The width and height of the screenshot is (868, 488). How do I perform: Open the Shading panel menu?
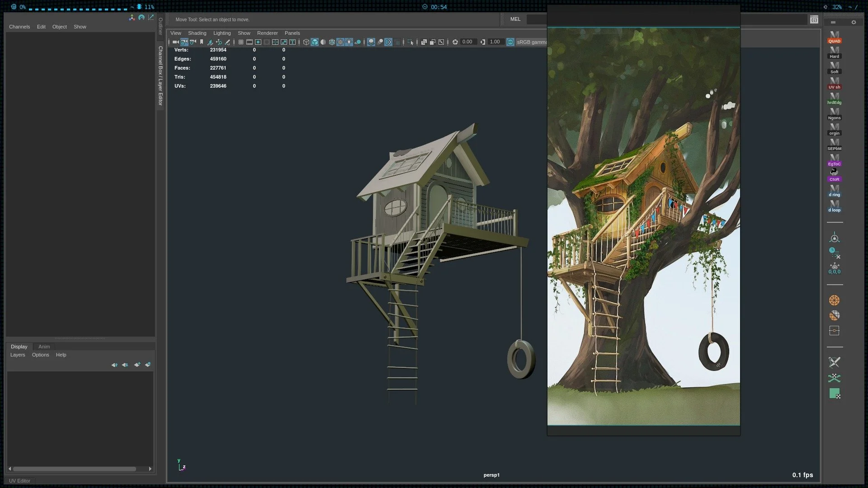click(197, 33)
